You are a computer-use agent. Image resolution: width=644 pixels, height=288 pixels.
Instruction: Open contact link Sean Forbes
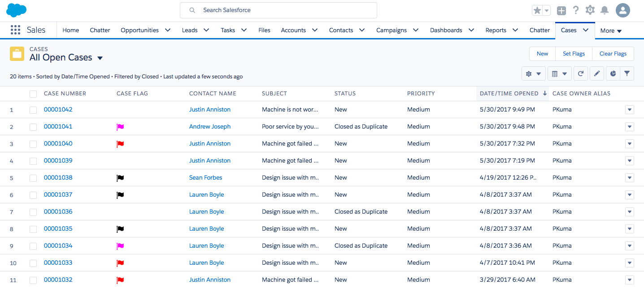coord(205,177)
